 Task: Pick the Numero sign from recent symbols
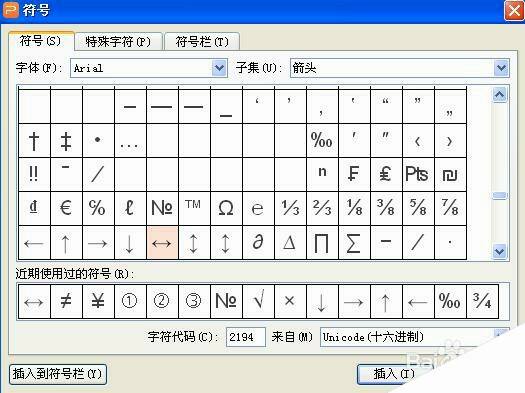tap(226, 301)
